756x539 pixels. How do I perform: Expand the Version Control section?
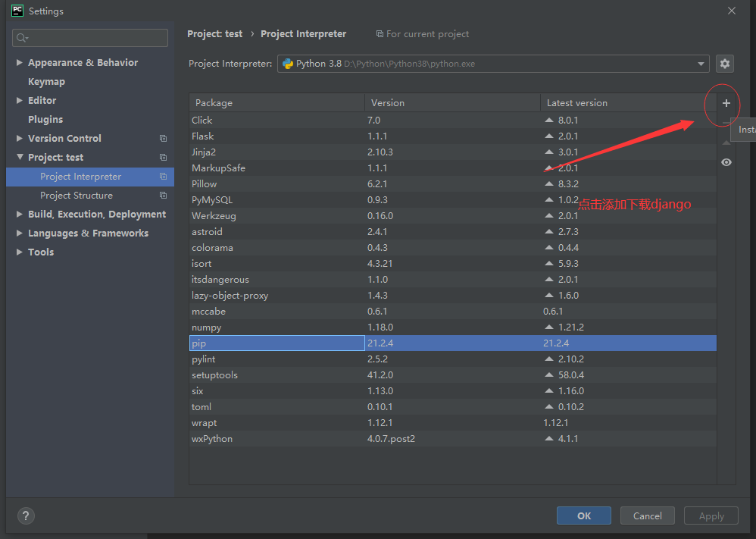tap(19, 138)
